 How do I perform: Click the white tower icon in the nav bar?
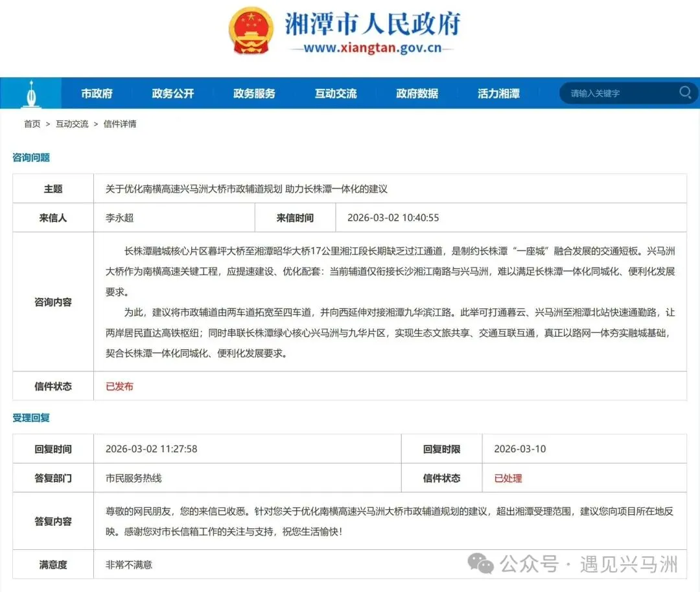point(31,94)
